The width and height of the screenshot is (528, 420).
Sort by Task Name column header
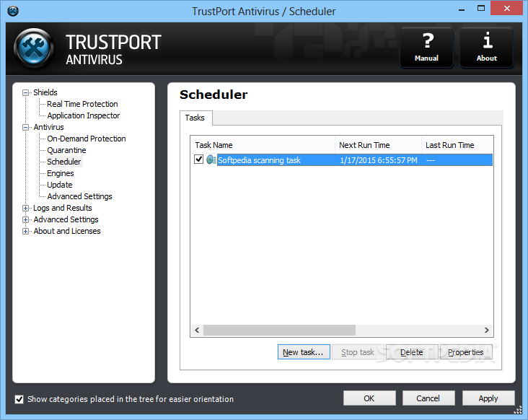pyautogui.click(x=263, y=145)
